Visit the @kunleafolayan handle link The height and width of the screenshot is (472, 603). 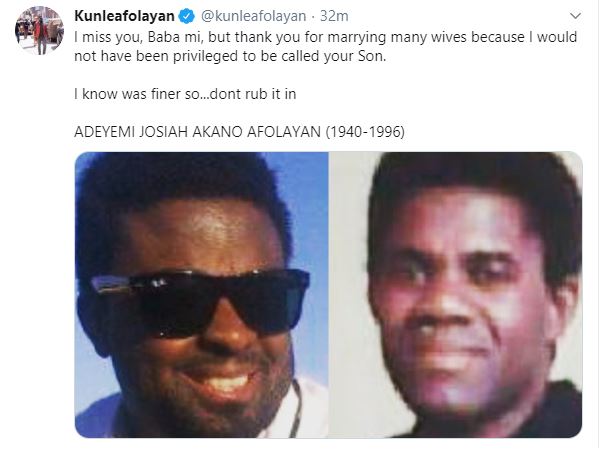coord(253,16)
